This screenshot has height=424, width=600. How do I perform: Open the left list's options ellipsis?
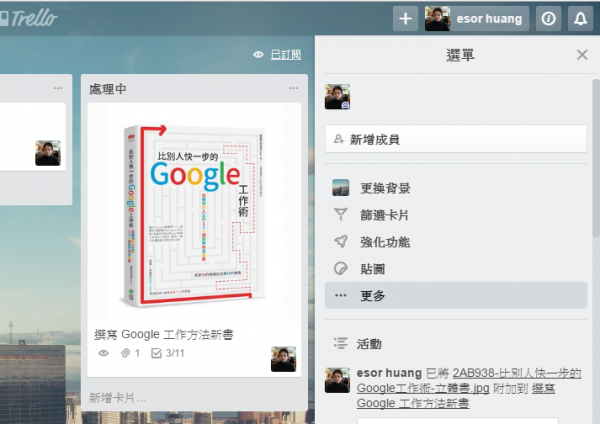pyautogui.click(x=58, y=88)
